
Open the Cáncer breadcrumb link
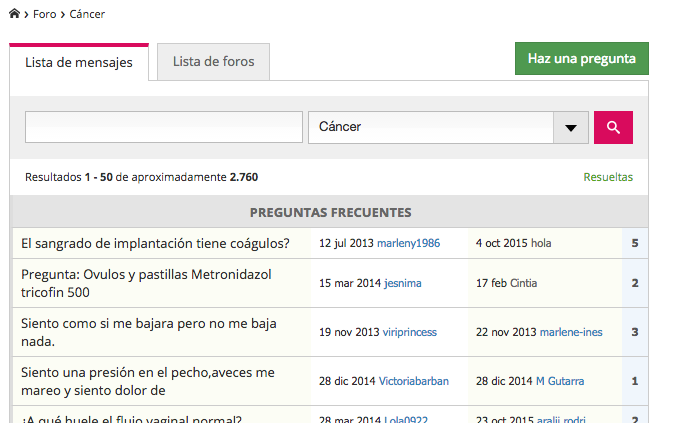[x=87, y=14]
